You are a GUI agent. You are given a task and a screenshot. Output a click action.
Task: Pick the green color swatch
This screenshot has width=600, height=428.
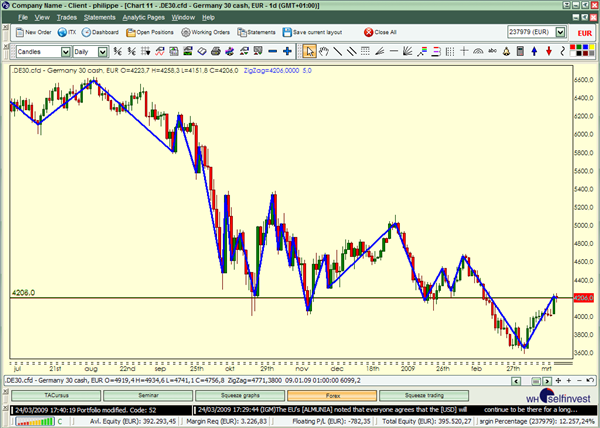click(579, 48)
